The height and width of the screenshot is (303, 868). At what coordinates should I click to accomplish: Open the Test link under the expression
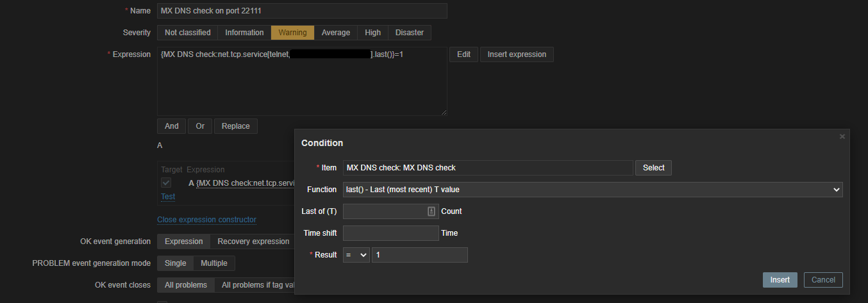168,197
